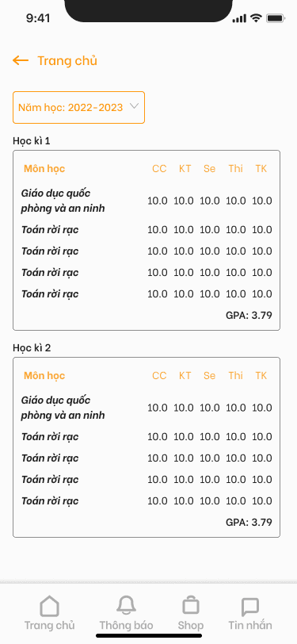Click the chevron arrow in school year selector
The width and height of the screenshot is (297, 644).
[134, 106]
